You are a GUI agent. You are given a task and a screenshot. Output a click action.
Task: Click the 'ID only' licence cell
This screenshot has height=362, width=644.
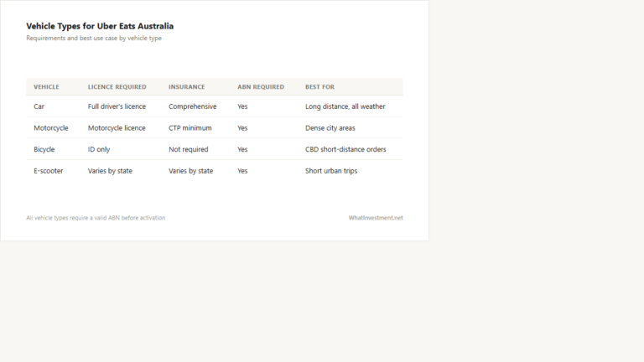click(99, 149)
